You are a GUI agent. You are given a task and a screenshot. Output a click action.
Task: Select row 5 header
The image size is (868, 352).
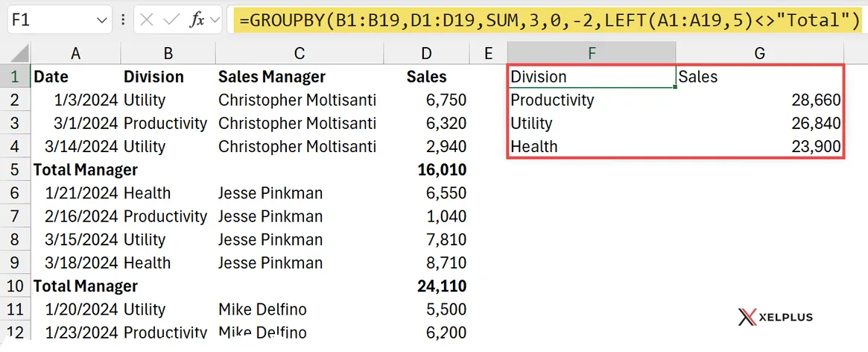(15, 170)
